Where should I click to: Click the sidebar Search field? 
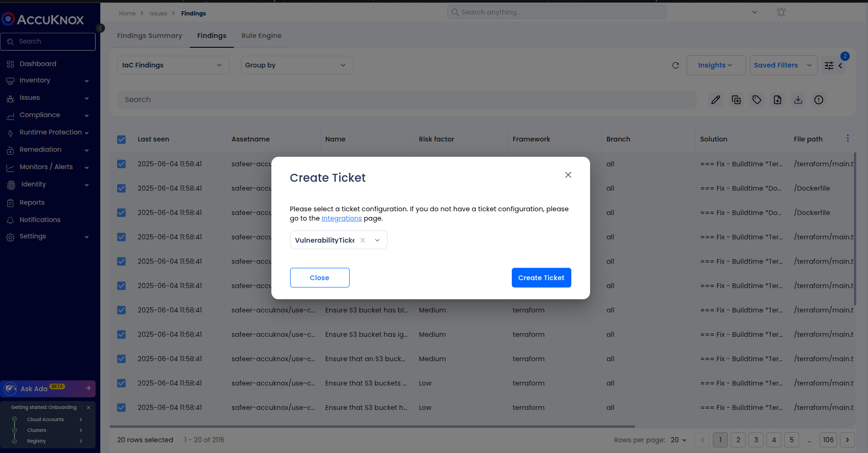48,42
